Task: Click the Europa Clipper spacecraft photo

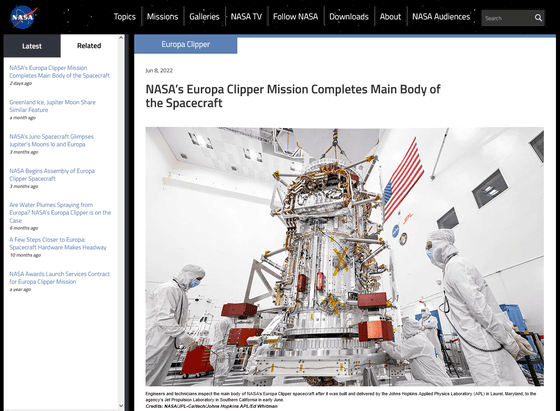Action: tap(344, 256)
